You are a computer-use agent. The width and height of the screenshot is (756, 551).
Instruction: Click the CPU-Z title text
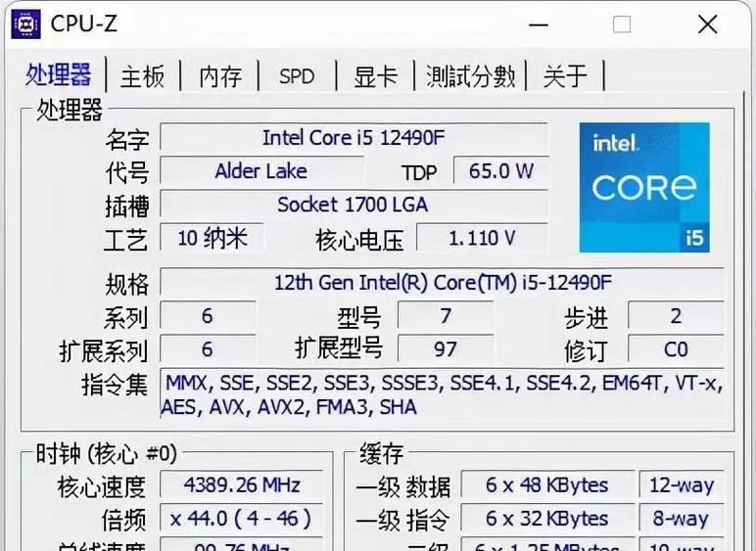point(84,24)
